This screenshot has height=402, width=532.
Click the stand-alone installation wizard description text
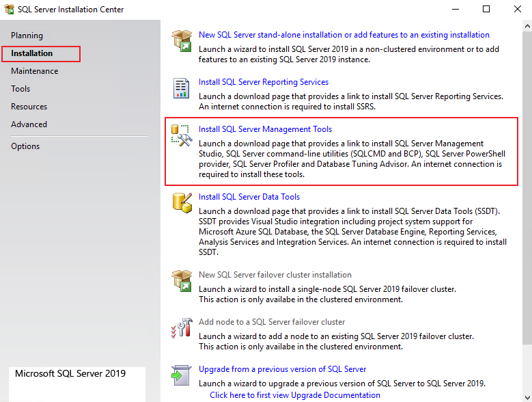tap(349, 54)
